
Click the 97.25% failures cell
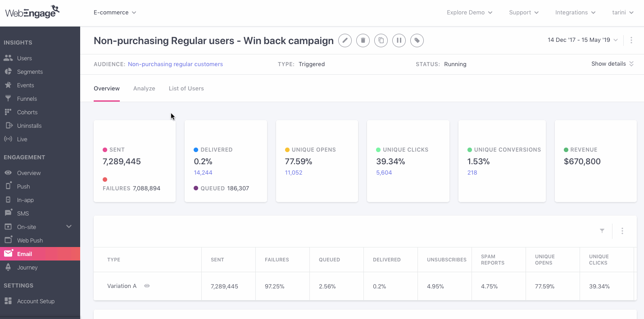pos(275,286)
